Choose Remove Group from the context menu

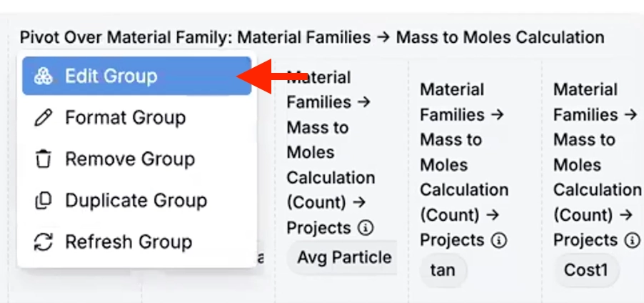click(x=129, y=159)
